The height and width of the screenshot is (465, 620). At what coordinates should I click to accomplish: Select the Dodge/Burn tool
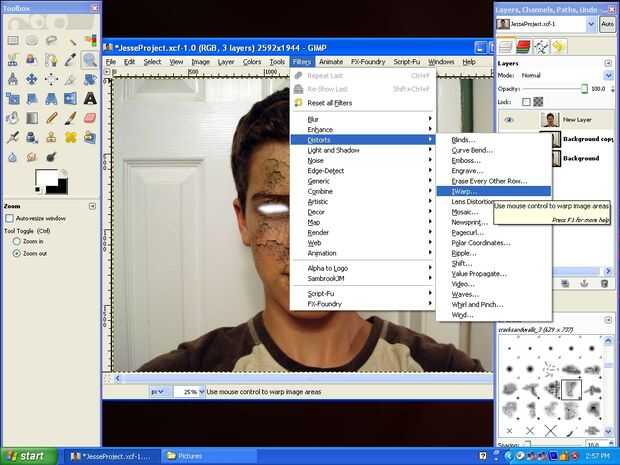51,157
